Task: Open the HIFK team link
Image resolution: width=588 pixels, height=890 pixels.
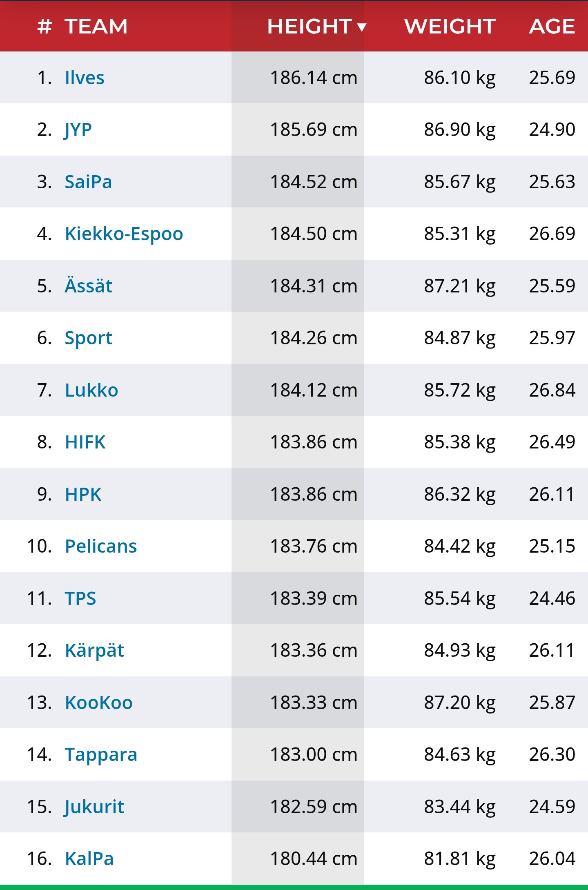Action: point(85,442)
